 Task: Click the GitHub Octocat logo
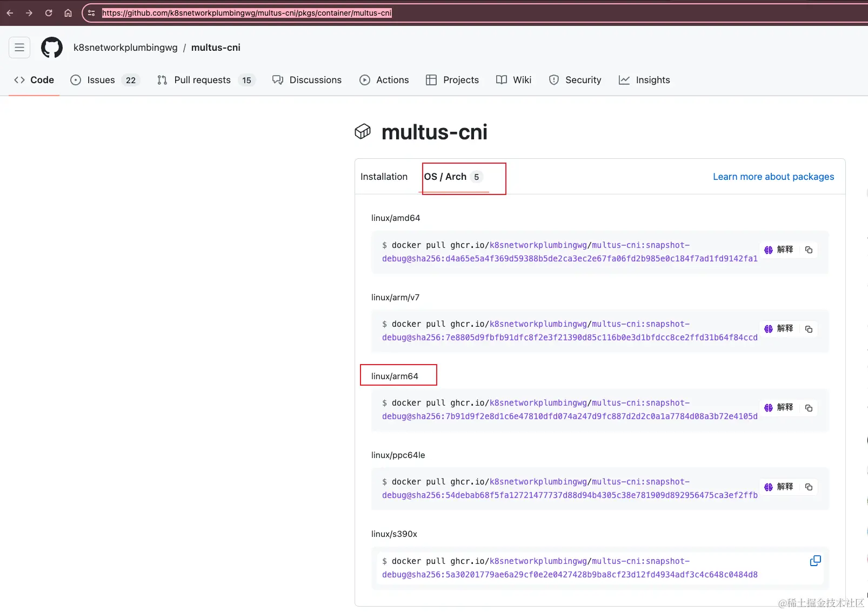pyautogui.click(x=52, y=48)
